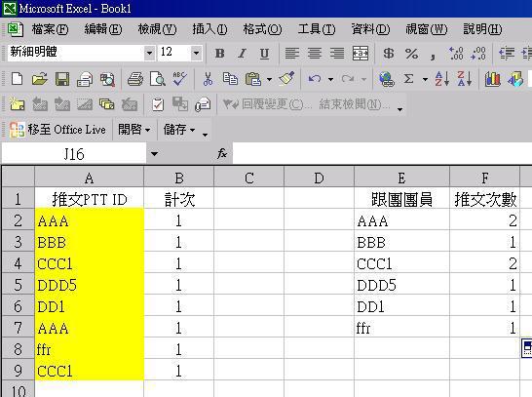Viewport: 532px width, 397px height.
Task: Click the Save floppy disk icon
Action: tap(62, 79)
